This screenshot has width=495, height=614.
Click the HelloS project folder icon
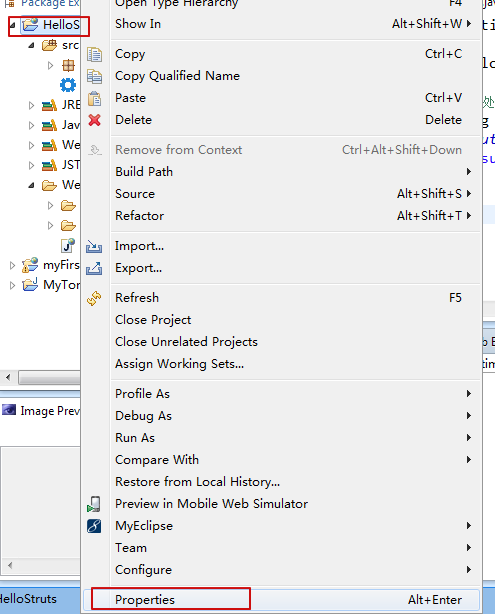pyautogui.click(x=30, y=25)
